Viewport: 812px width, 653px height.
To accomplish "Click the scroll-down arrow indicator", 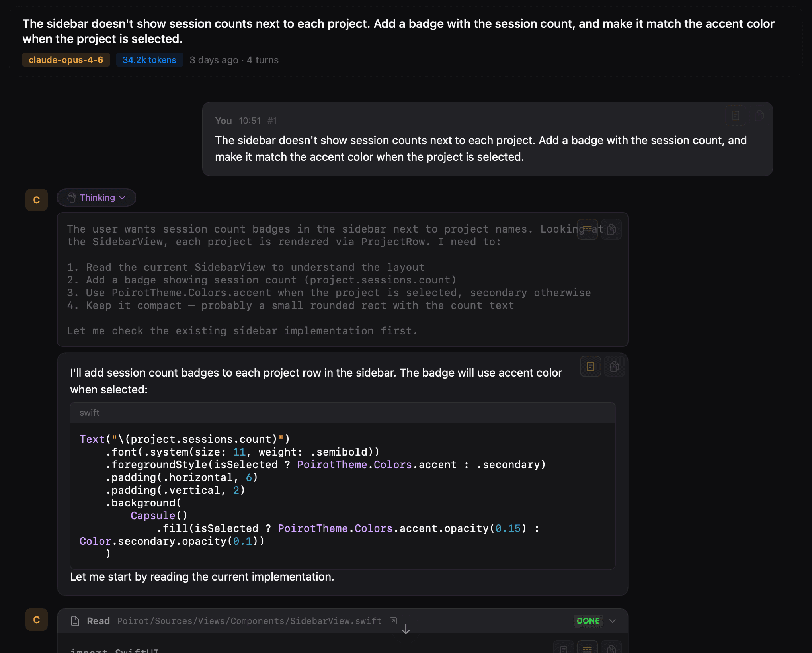I will pyautogui.click(x=406, y=630).
